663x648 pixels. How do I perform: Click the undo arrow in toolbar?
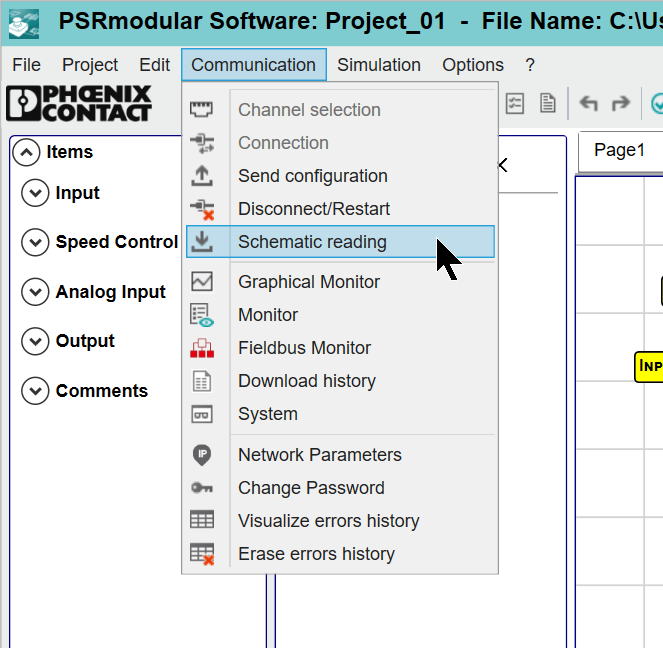(x=589, y=103)
